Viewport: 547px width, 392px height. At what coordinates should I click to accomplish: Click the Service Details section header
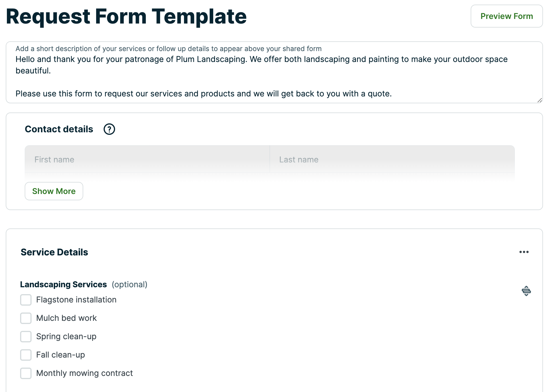[54, 252]
